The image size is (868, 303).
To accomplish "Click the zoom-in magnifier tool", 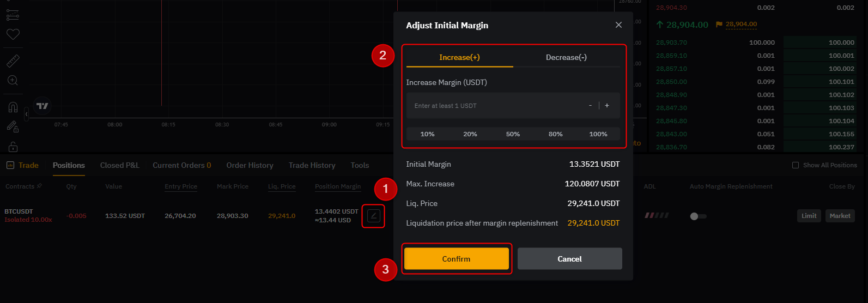I will [13, 81].
